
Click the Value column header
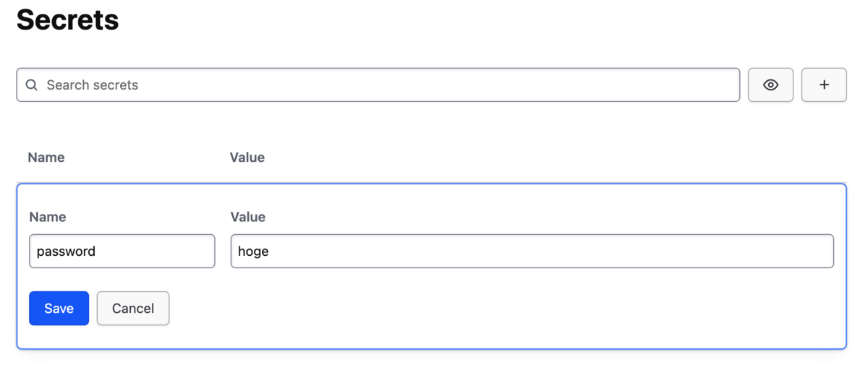(247, 158)
